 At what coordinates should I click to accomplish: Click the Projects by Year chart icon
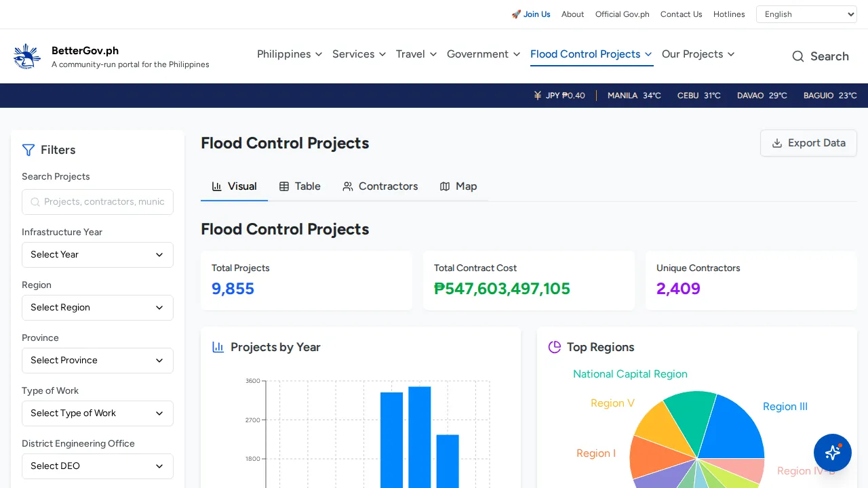click(218, 347)
